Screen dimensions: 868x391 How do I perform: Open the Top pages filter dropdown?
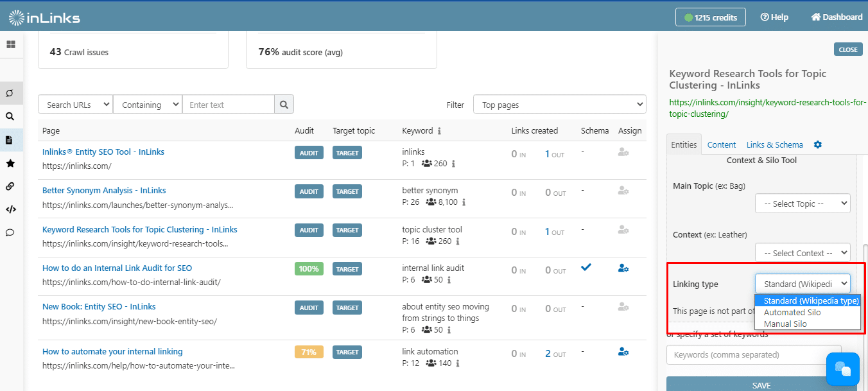point(560,105)
